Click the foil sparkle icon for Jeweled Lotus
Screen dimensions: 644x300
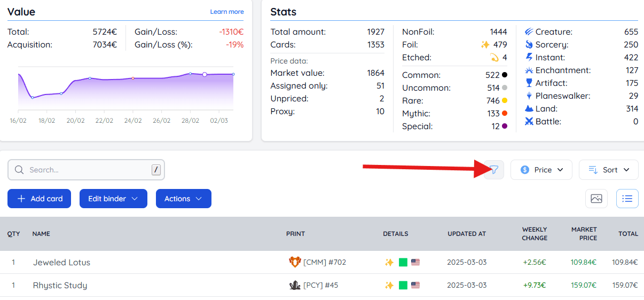[x=389, y=262]
